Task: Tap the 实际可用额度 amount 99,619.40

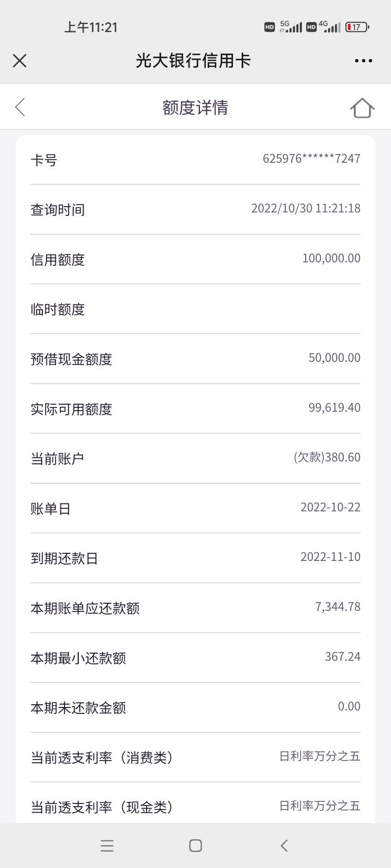Action: pyautogui.click(x=335, y=407)
